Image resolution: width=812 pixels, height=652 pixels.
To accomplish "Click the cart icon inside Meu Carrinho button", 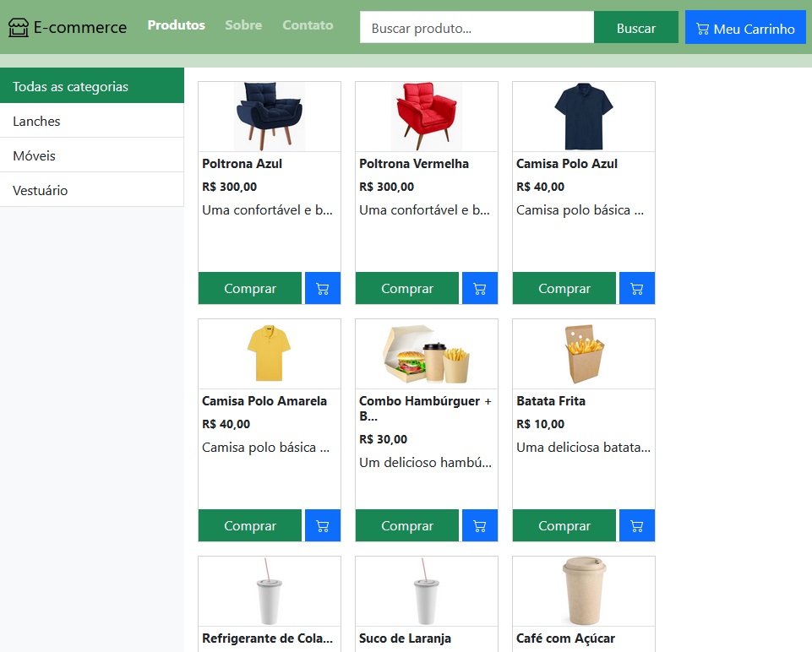I will pos(702,27).
